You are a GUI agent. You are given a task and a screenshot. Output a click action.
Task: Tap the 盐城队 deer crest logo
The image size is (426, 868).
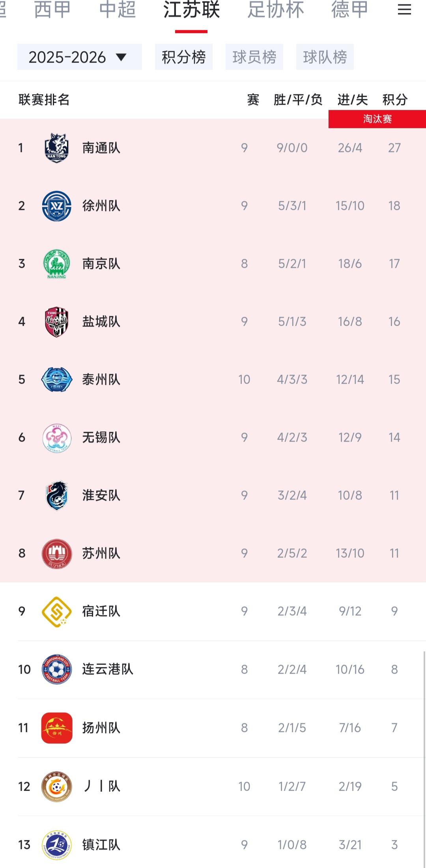(57, 322)
